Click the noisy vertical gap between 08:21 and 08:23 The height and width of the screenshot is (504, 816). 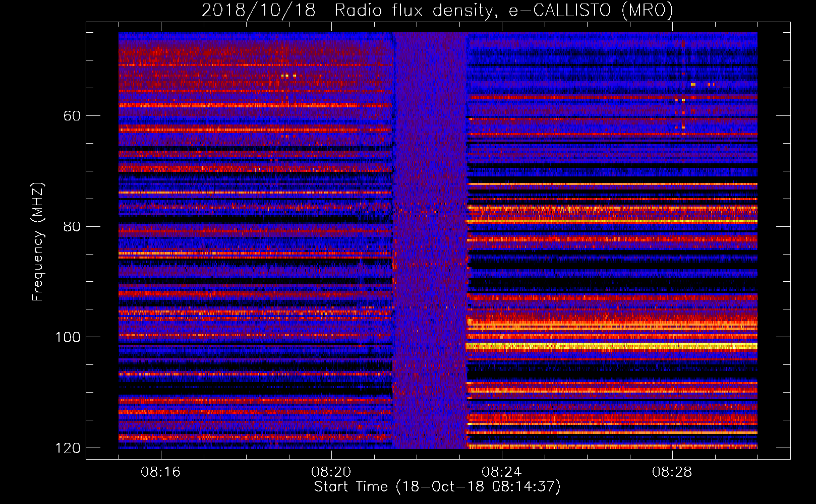430,240
